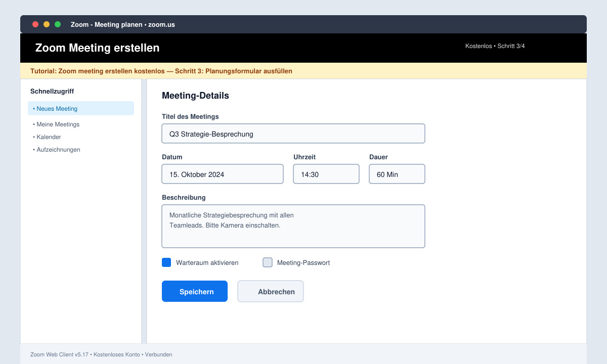The image size is (607, 364).
Task: Click the Speichern button
Action: (195, 291)
